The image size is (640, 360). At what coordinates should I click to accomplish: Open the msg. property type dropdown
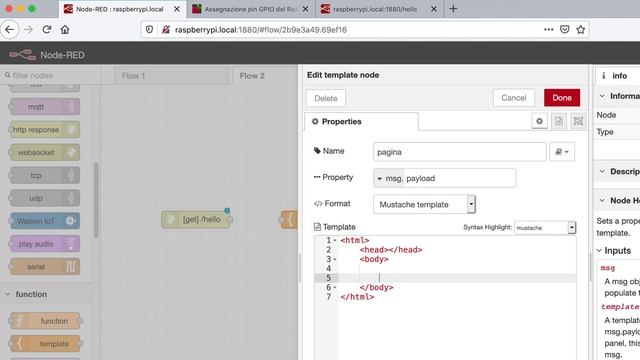[x=389, y=178]
